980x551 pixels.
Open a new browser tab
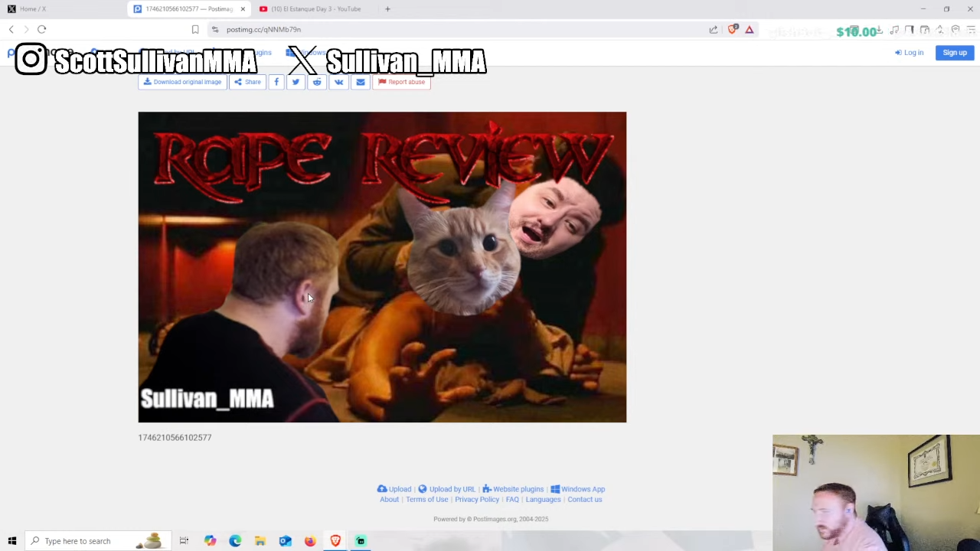pos(387,9)
